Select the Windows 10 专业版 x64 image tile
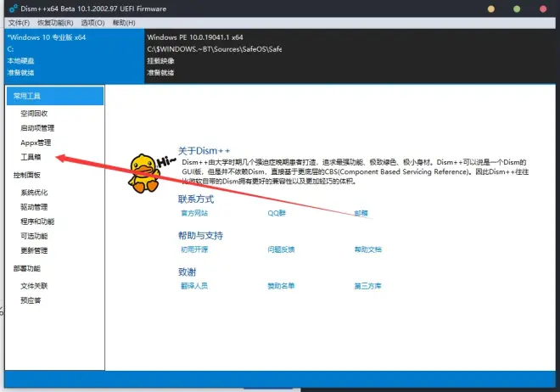 75,55
